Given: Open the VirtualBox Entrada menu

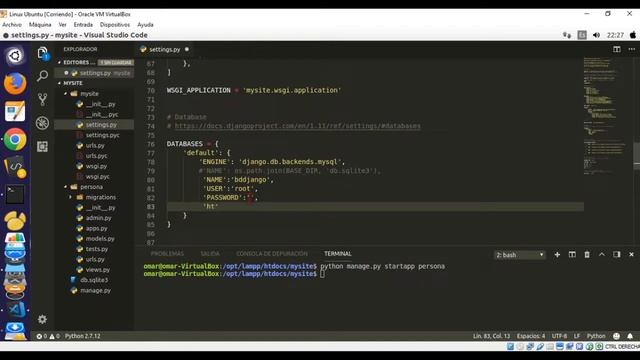Looking at the screenshot, I should [83, 25].
